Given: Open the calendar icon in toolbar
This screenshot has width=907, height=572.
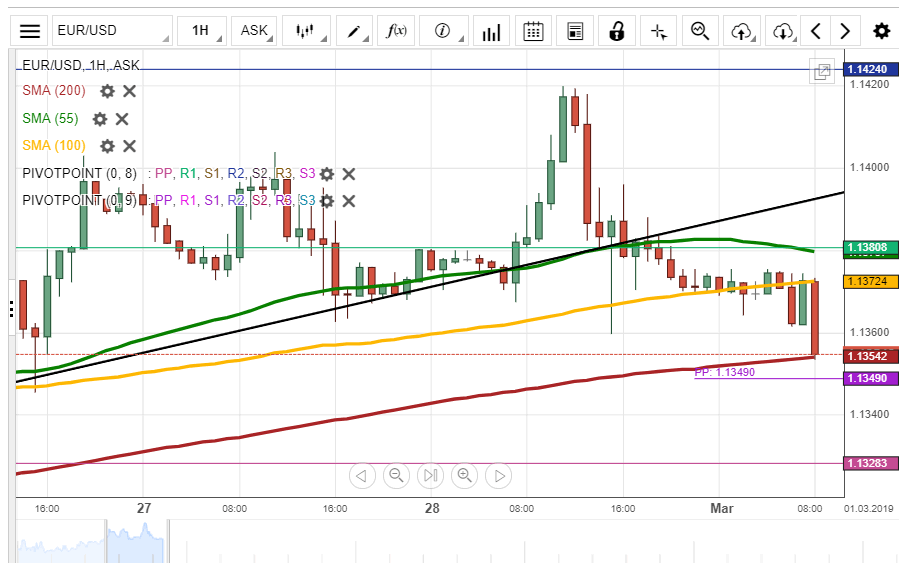Looking at the screenshot, I should (534, 31).
